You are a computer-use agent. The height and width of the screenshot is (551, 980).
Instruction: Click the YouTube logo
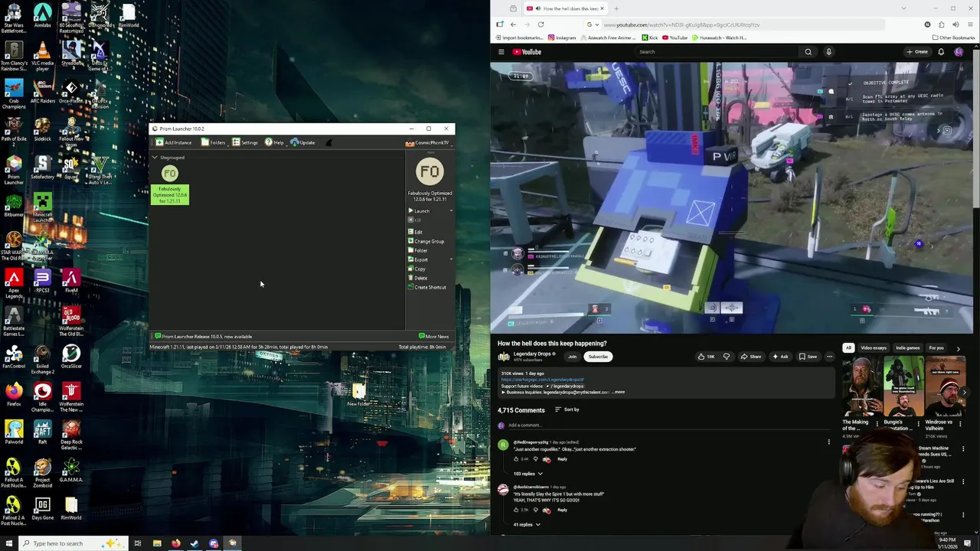coord(527,52)
